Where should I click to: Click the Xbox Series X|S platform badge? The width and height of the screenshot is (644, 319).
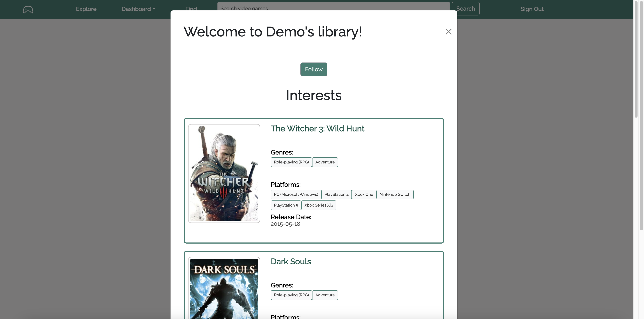[x=319, y=205]
